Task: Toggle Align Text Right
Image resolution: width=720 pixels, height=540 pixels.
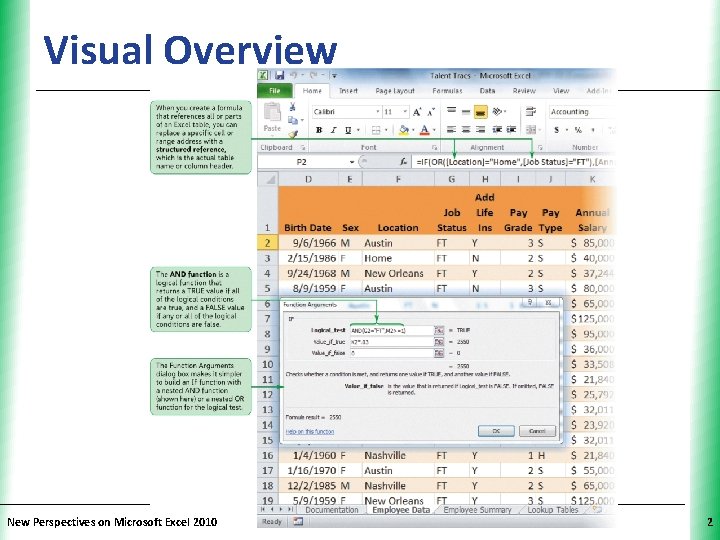Action: [480, 130]
